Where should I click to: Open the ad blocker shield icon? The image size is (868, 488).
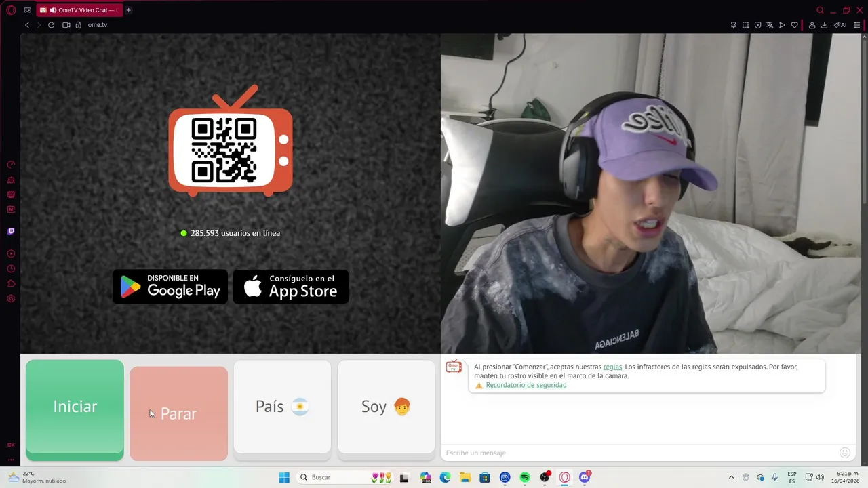pos(757,25)
